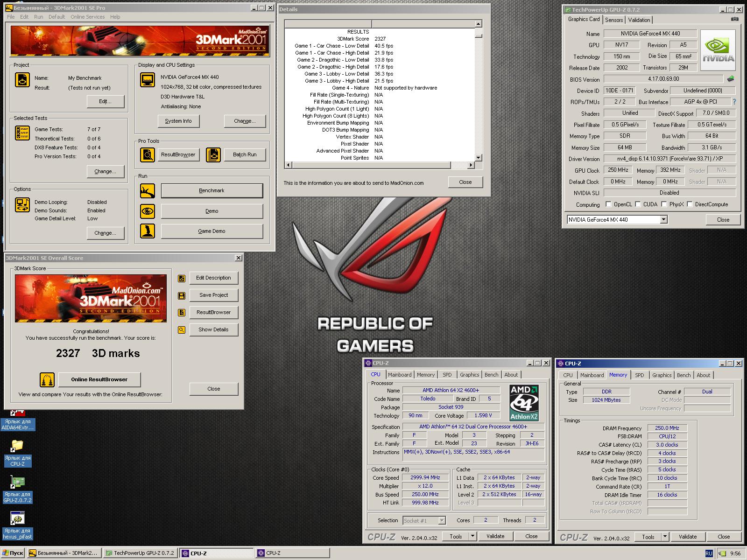This screenshot has height=560, width=747.
Task: Click the Details window horizontal scrollbar right arrow
Action: 471,165
